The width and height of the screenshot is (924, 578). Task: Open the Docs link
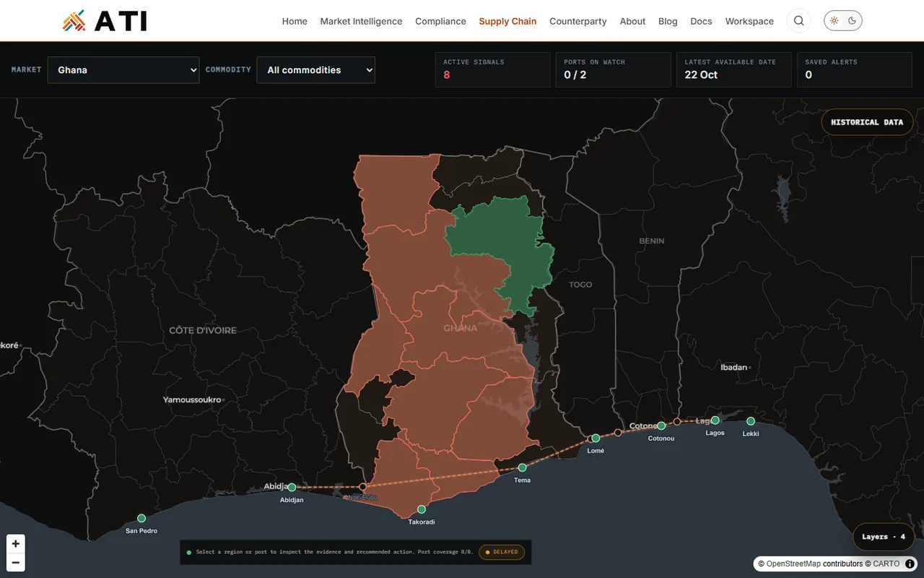pyautogui.click(x=701, y=21)
